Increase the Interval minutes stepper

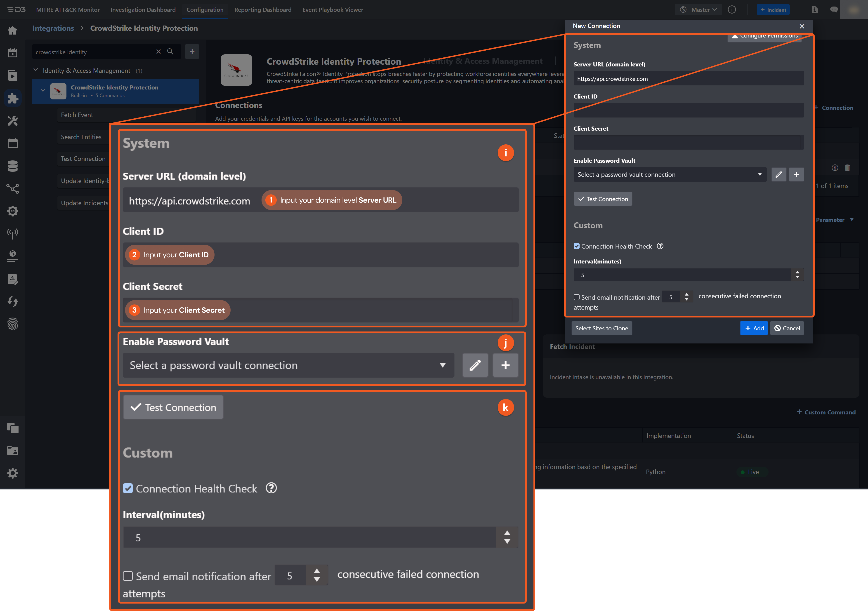pyautogui.click(x=797, y=272)
